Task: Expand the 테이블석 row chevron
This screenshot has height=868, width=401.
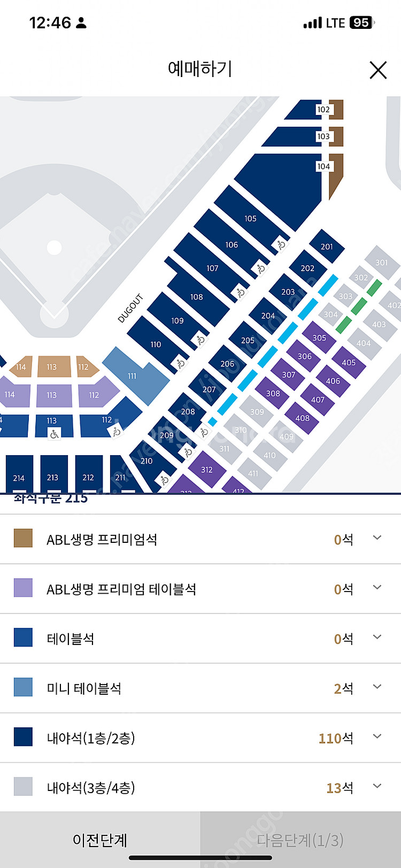Action: pyautogui.click(x=377, y=637)
